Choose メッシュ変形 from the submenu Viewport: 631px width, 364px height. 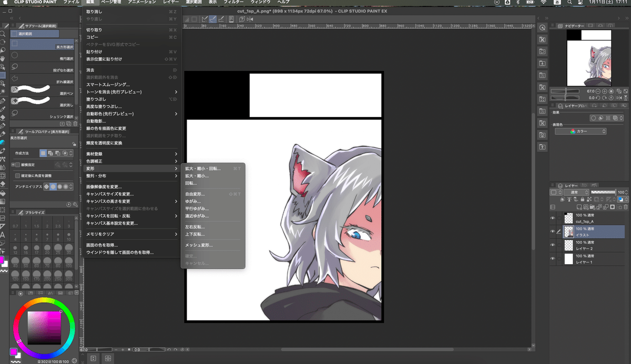(213, 245)
